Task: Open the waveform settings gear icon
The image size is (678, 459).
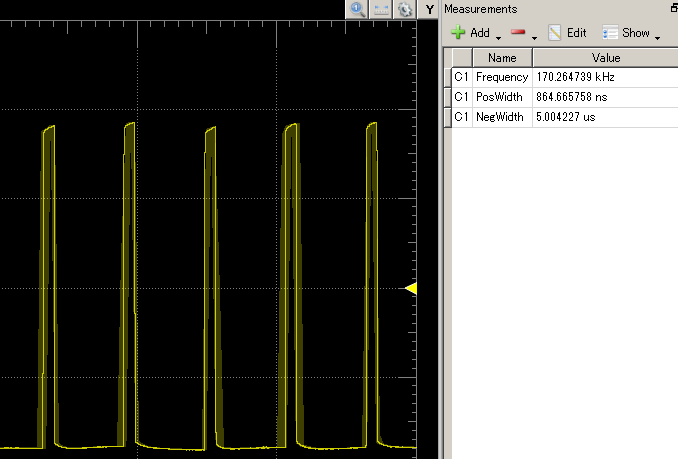Action: click(405, 9)
